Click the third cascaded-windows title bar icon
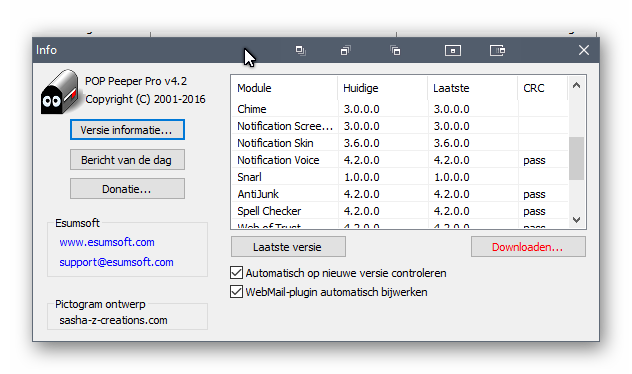Screen dimensions: 632x374 395,50
